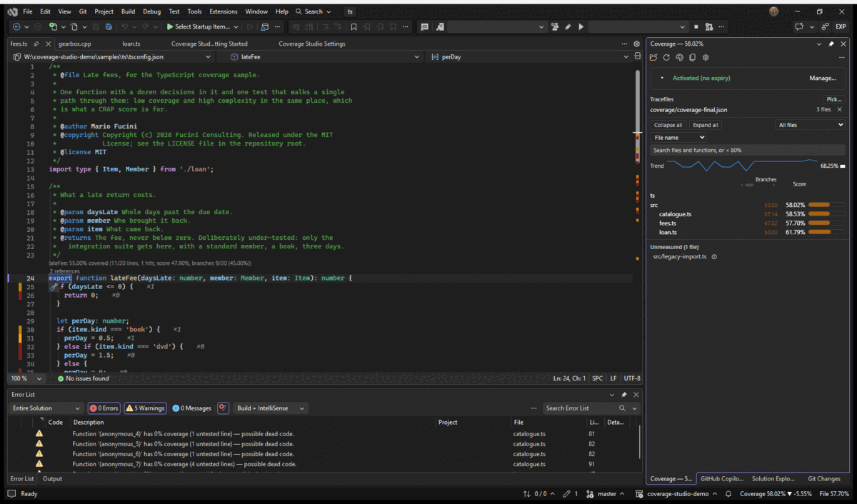Open the Entire Solution scope dropdown
Viewport: 857px width, 504px height.
pos(46,408)
